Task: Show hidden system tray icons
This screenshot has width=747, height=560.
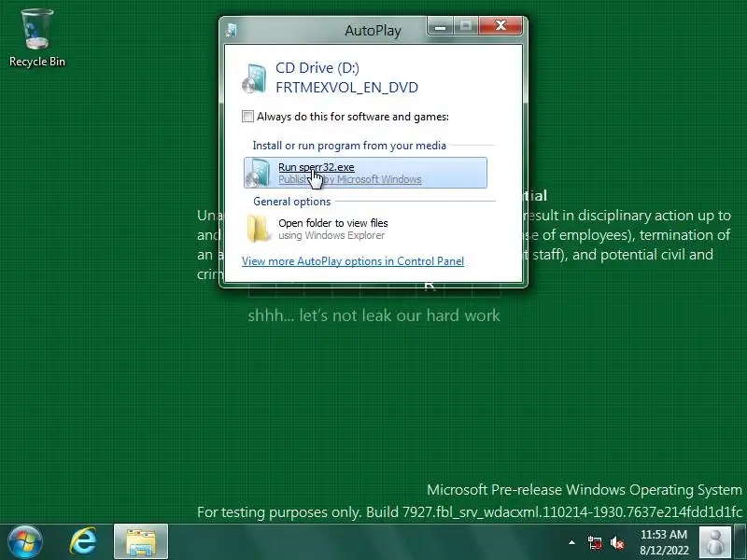Action: (571, 542)
